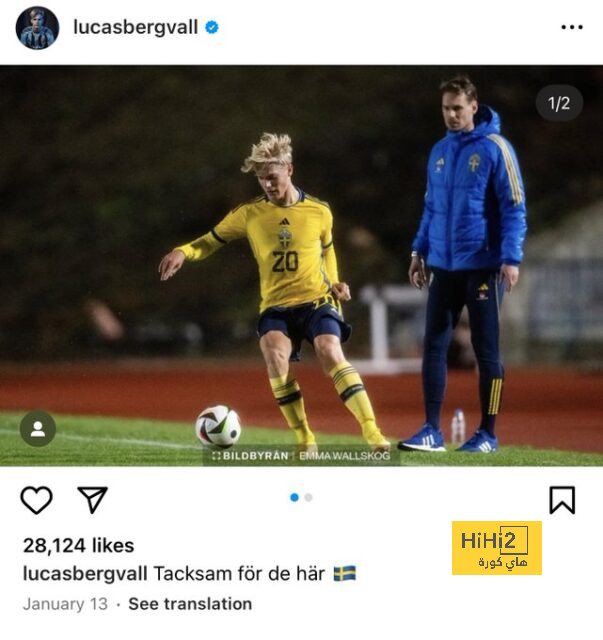Click the January 13 post date

(65, 604)
